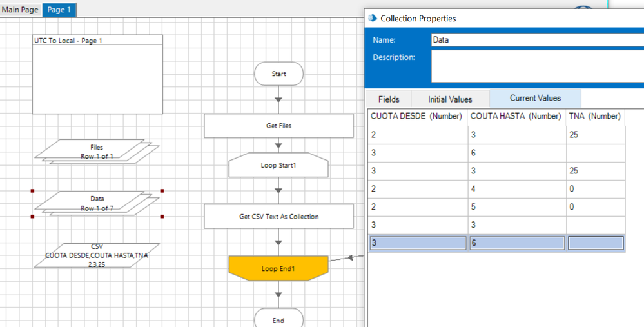
Task: Select the TNA cell 25 in row 3, 3, 25
Action: 596,171
